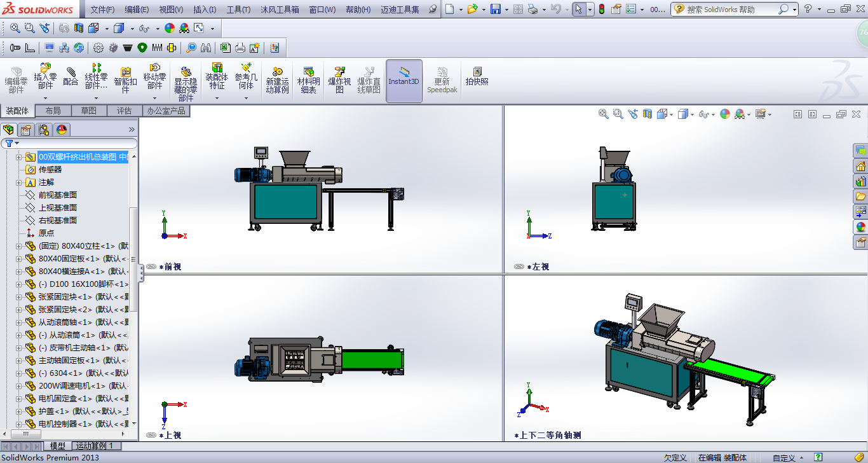This screenshot has width=868, height=463.
Task: Open dropdown arrow under 装配体特征
Action: [x=217, y=98]
